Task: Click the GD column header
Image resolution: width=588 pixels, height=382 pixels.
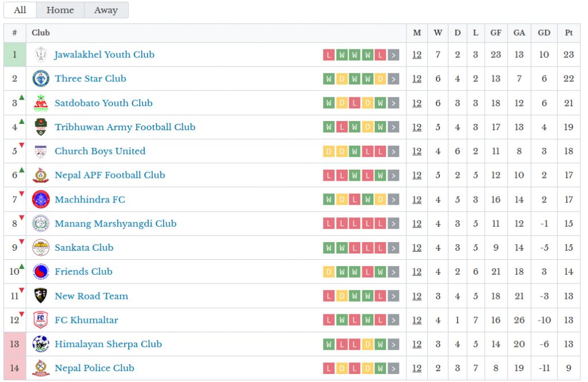Action: pos(544,33)
